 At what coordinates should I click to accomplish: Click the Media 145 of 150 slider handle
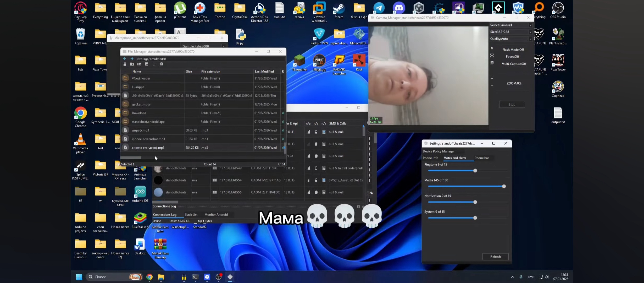(x=504, y=186)
